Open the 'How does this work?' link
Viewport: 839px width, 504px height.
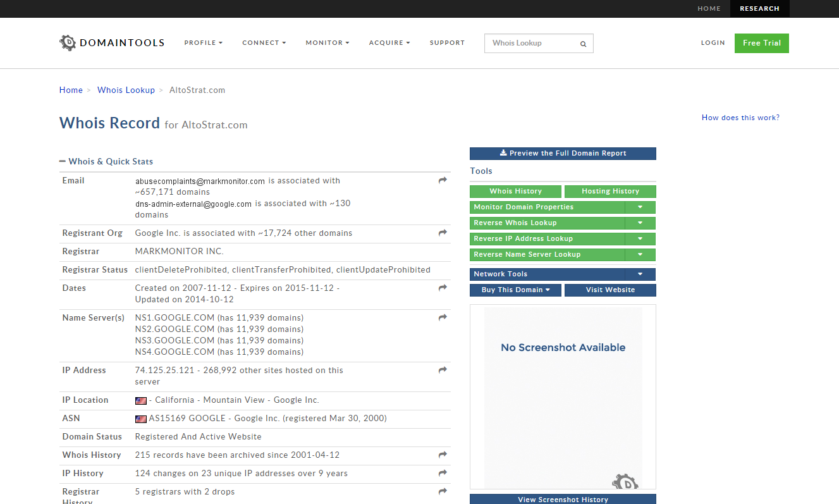740,118
